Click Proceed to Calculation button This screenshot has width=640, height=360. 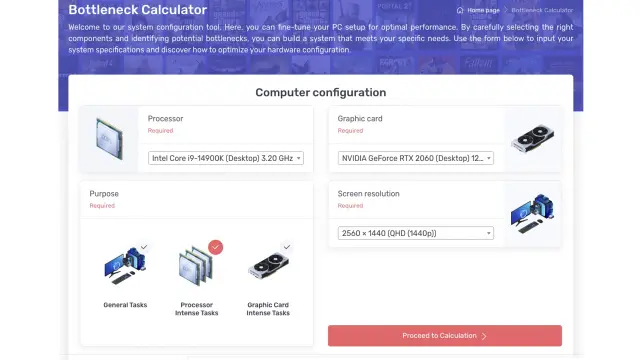click(x=445, y=336)
